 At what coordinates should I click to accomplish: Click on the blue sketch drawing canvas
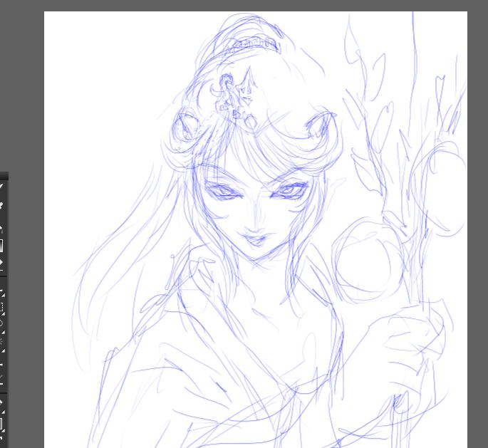(x=256, y=229)
